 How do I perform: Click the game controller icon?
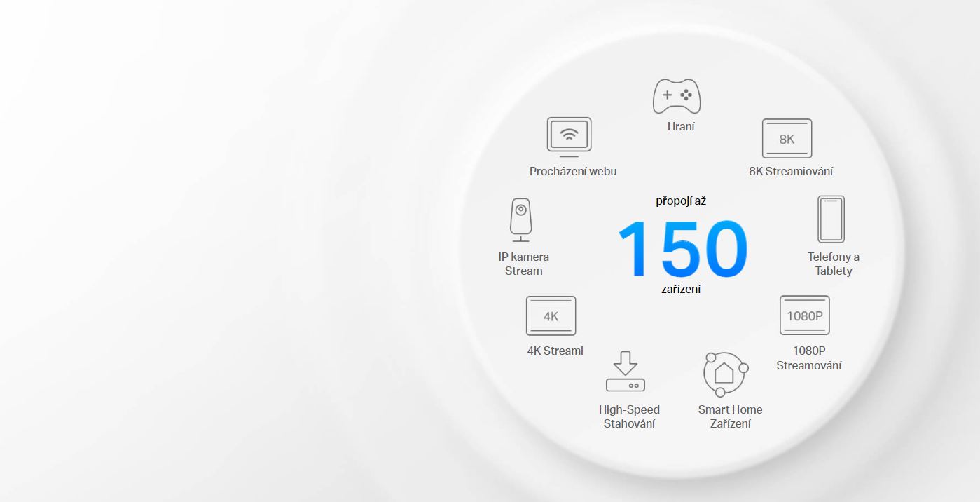[677, 96]
